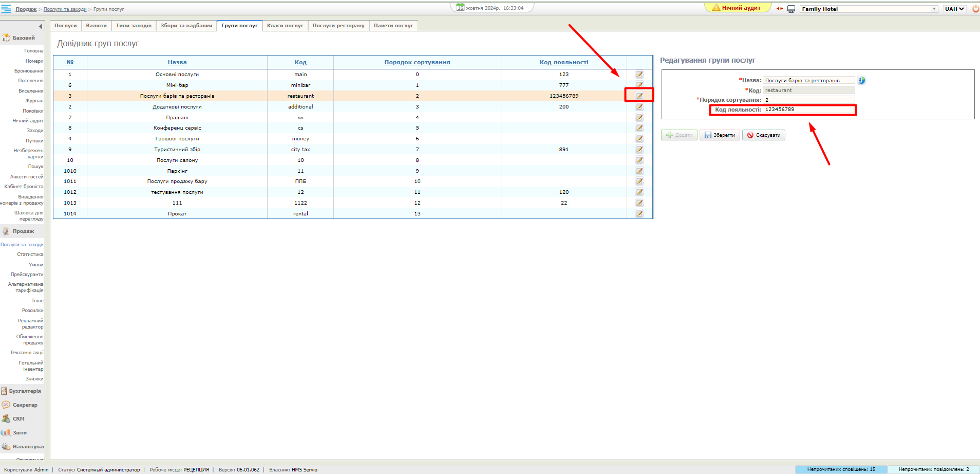The height and width of the screenshot is (474, 980).
Task: Click the calendar date icon in header
Action: click(x=460, y=8)
